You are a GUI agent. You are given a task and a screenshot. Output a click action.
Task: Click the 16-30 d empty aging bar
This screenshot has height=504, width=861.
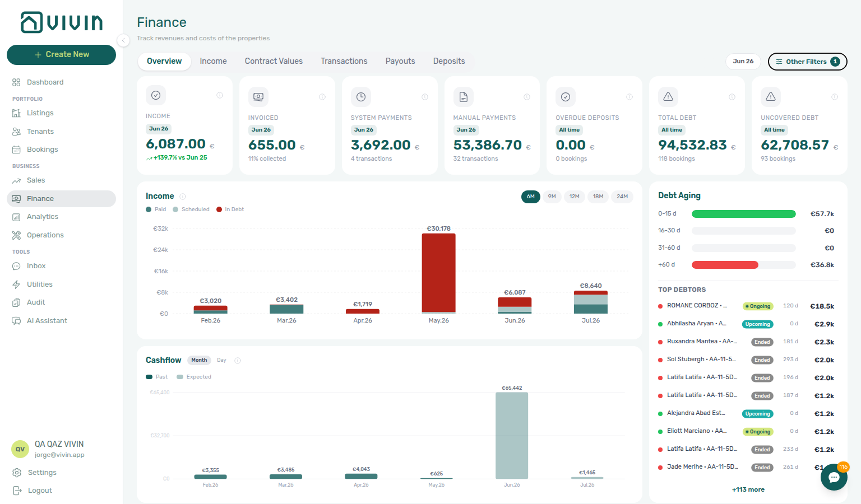coord(744,231)
